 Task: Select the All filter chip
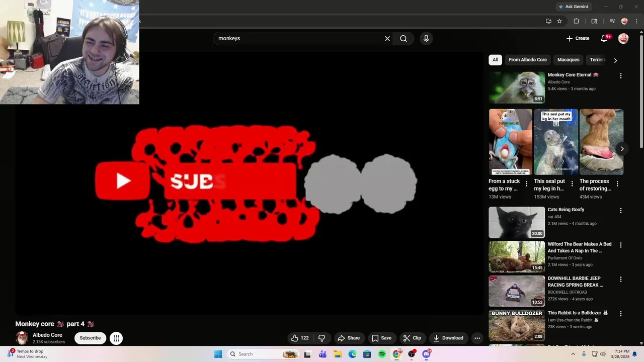coord(495,60)
